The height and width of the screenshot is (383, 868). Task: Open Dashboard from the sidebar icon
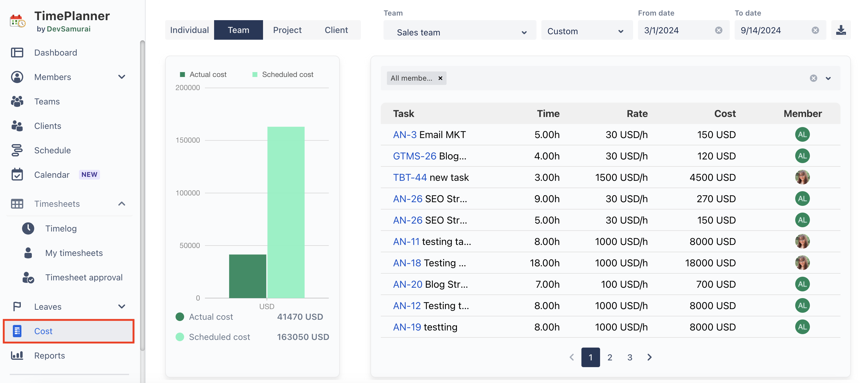17,53
